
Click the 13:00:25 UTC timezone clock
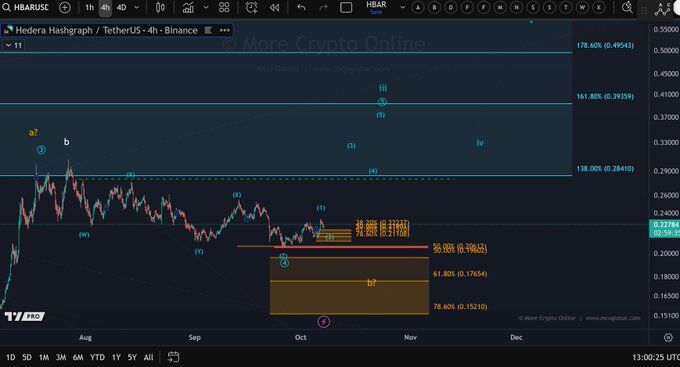pos(655,357)
